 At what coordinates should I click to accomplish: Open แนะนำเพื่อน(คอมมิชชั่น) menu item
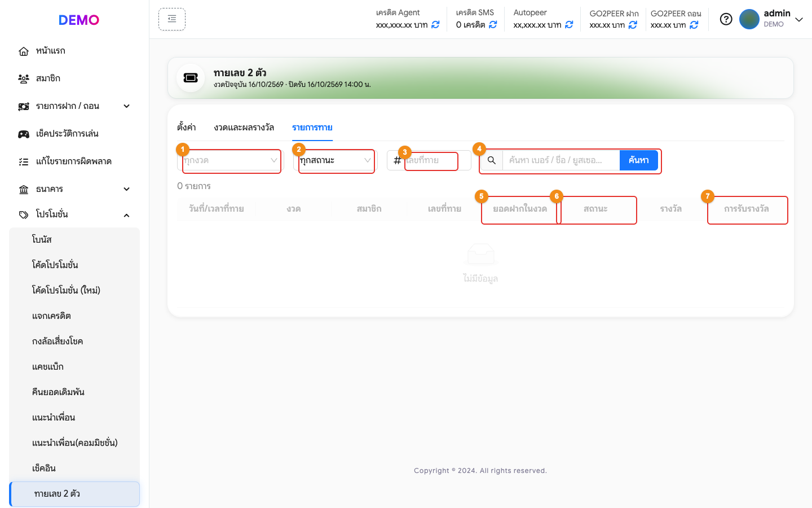point(74,443)
